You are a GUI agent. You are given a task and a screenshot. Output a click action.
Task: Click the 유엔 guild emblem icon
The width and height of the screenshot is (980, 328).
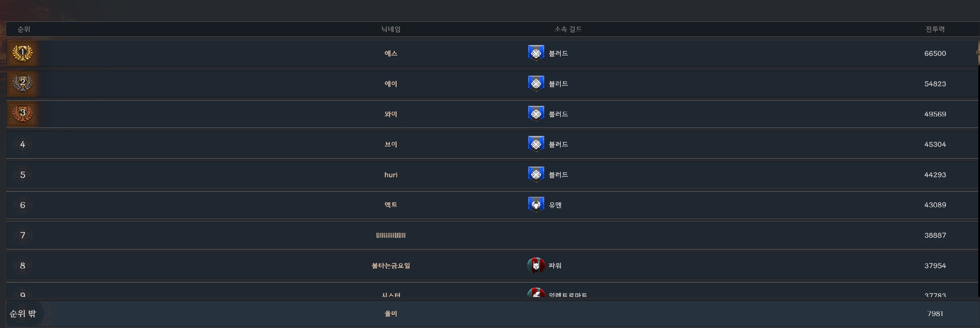click(x=536, y=205)
